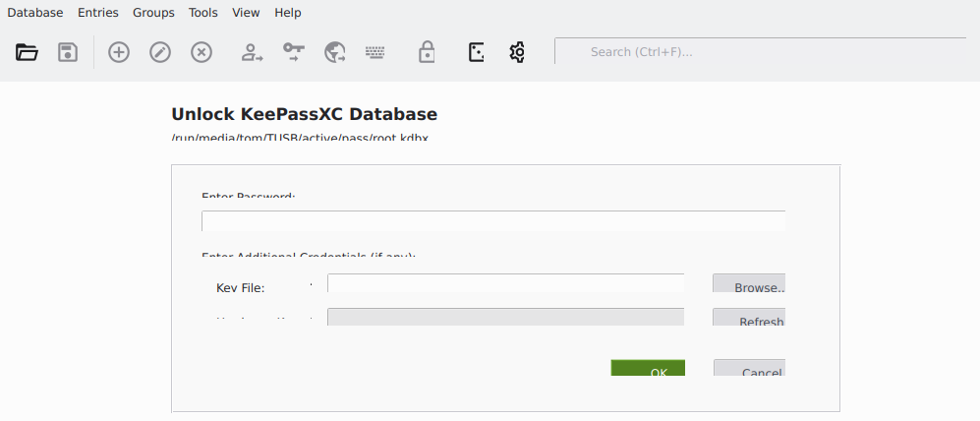Open the hardware key dropdown
The image size is (980, 421).
[x=505, y=317]
